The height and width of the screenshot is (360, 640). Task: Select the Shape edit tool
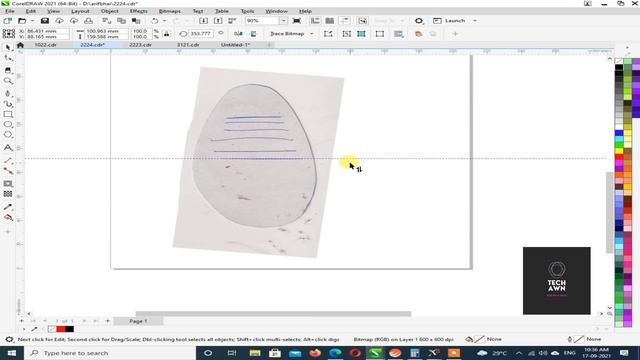(8, 59)
